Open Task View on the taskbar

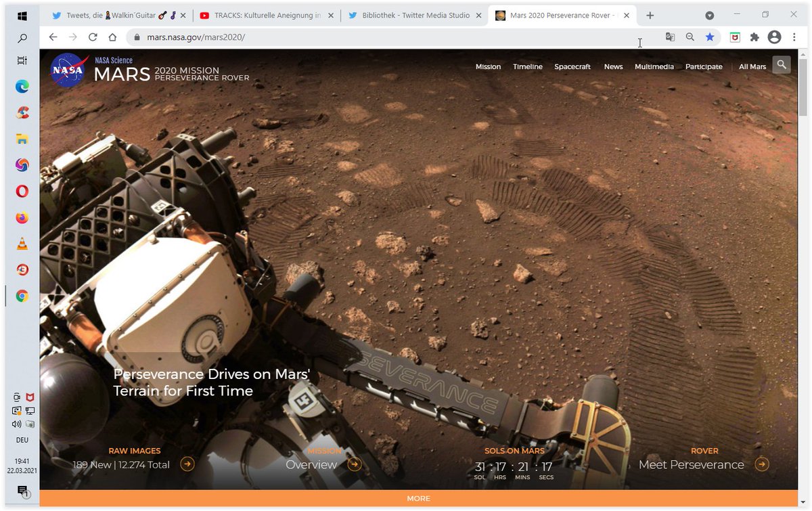(x=22, y=60)
